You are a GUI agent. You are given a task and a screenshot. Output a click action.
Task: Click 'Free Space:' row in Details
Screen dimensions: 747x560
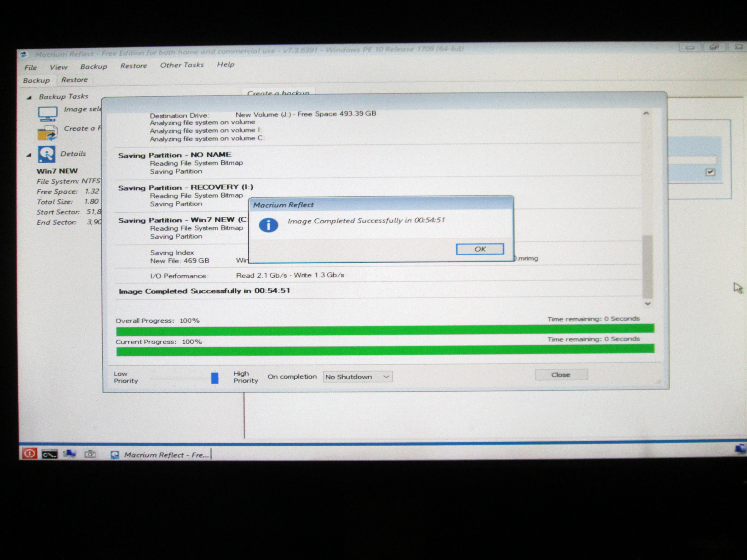point(68,191)
